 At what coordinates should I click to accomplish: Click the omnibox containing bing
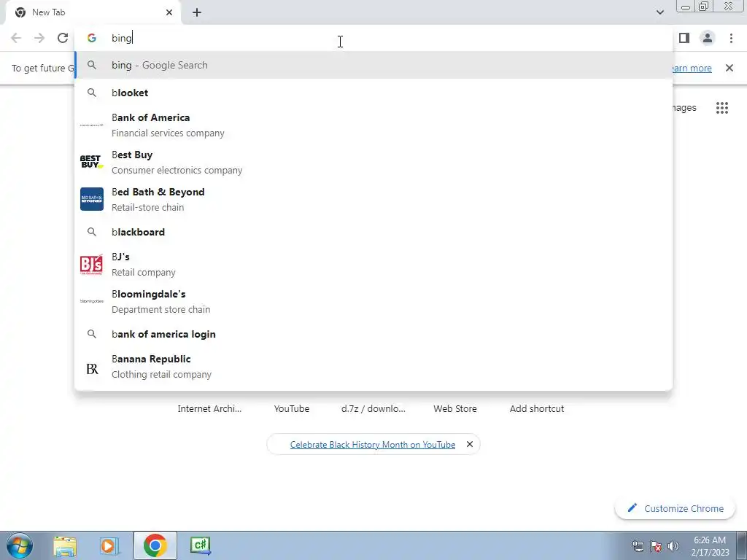[x=373, y=38]
